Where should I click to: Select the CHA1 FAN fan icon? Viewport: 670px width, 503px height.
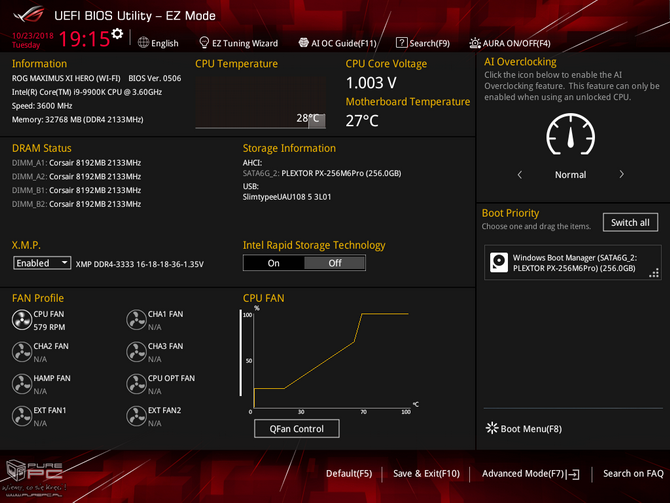coord(136,320)
